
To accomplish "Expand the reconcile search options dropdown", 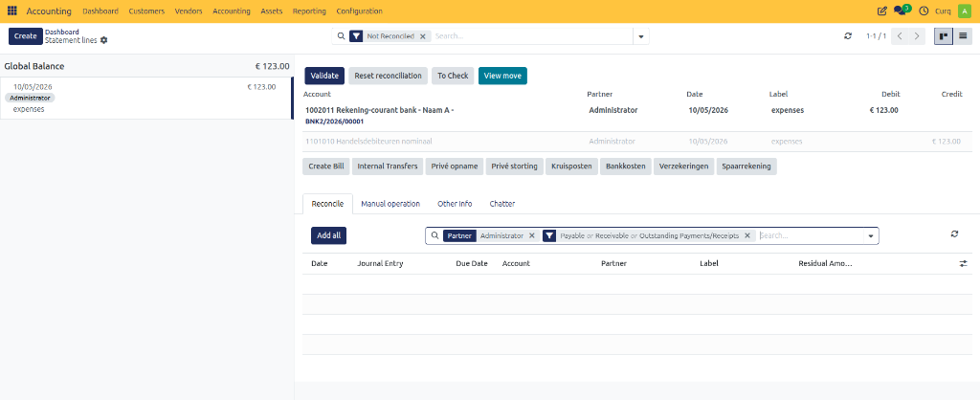I will pos(871,235).
